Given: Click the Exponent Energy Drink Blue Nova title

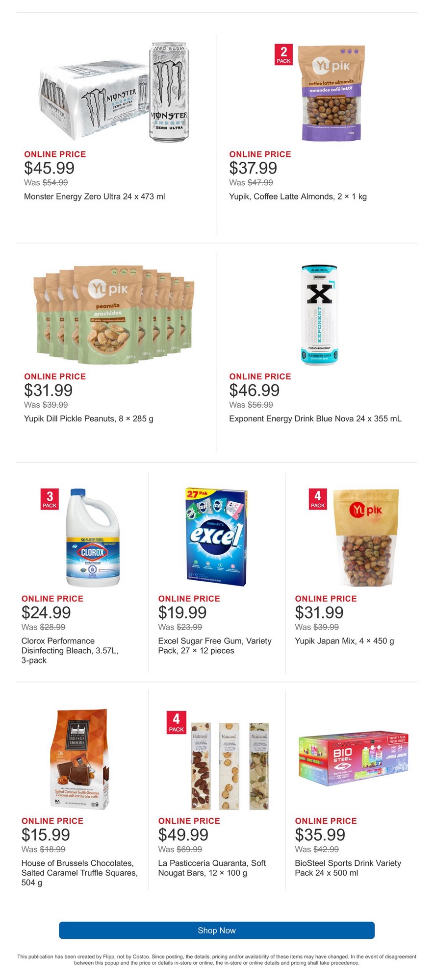Looking at the screenshot, I should click(315, 418).
